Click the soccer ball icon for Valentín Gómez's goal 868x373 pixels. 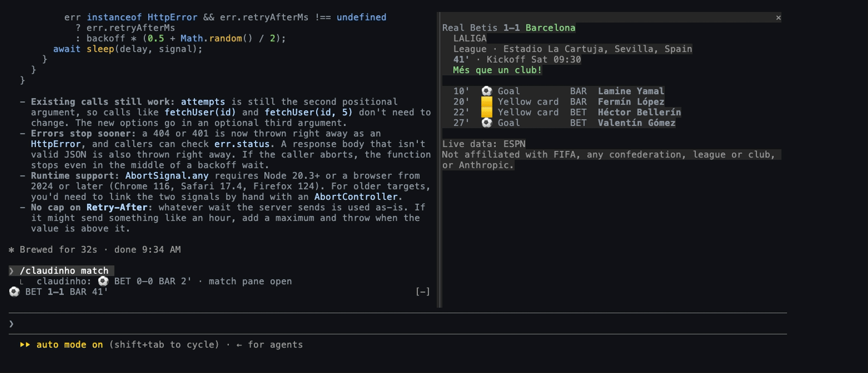click(x=487, y=123)
